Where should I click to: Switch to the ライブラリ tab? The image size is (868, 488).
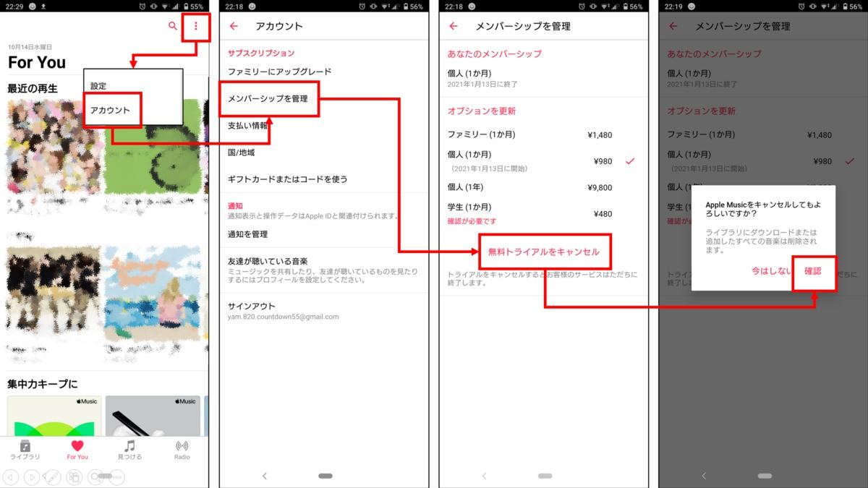(25, 450)
